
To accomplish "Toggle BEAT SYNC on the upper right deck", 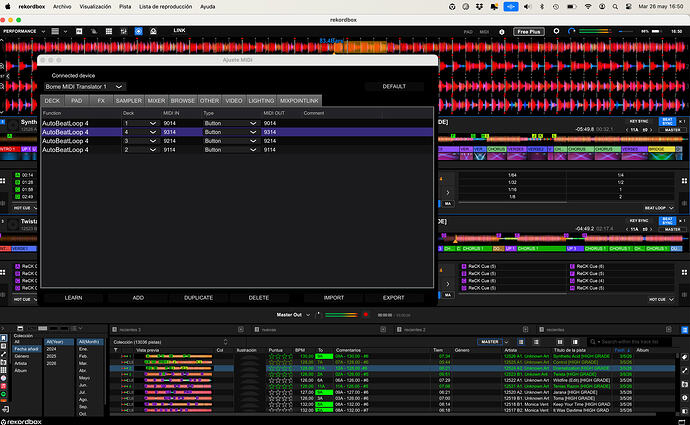I will pos(667,121).
